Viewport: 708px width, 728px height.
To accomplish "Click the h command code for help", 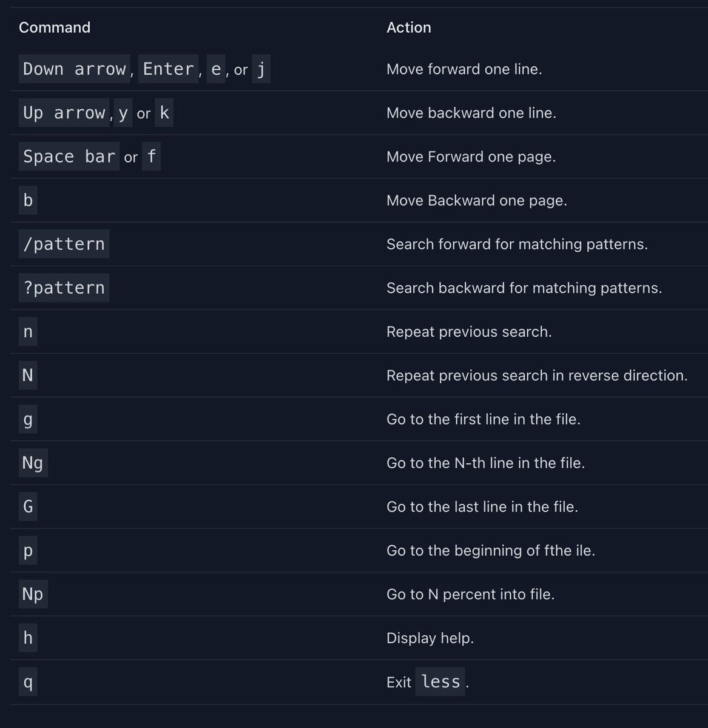I will coord(28,638).
